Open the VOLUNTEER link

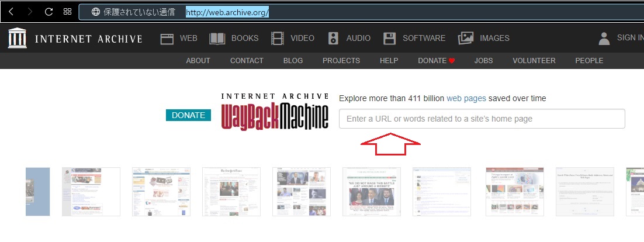point(534,60)
